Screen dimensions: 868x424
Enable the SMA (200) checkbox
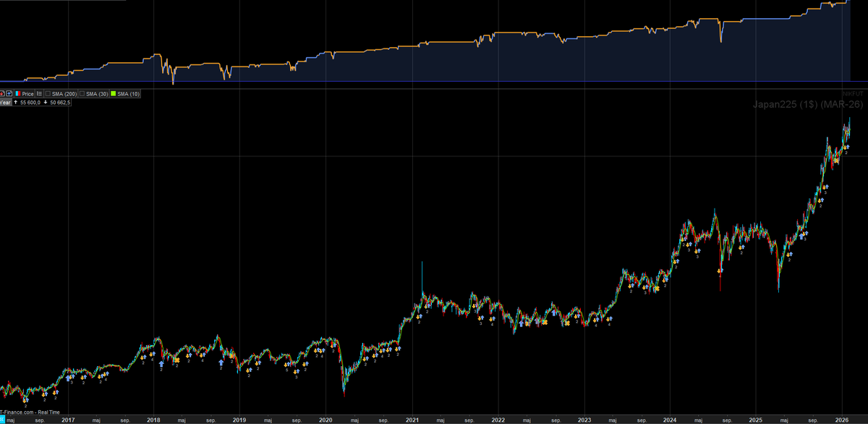pyautogui.click(x=48, y=94)
